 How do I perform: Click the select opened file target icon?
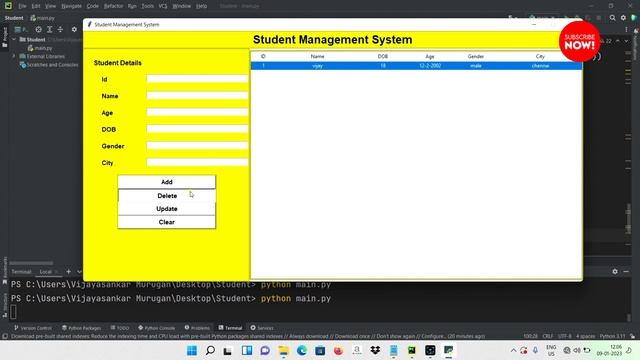tap(38, 29)
